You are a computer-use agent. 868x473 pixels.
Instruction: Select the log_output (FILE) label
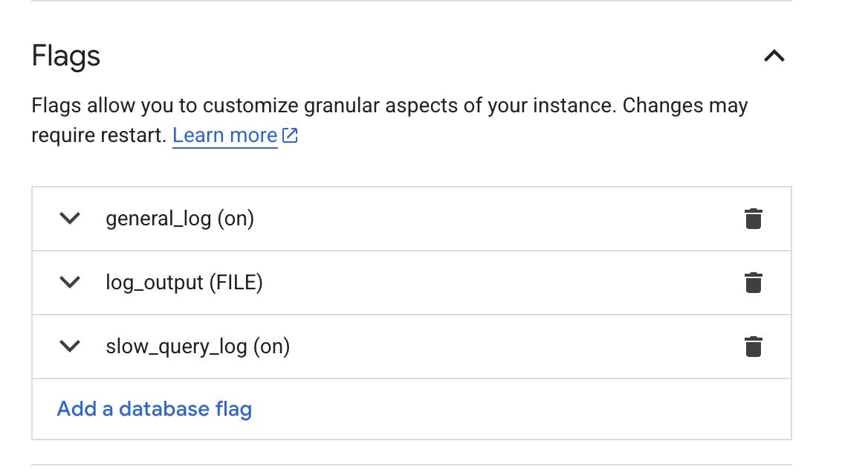point(184,283)
